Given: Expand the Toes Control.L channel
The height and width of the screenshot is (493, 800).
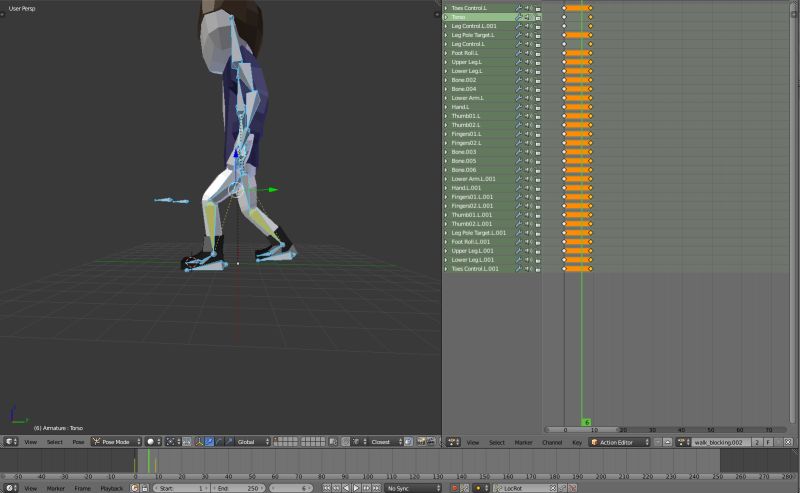Looking at the screenshot, I should [x=446, y=8].
